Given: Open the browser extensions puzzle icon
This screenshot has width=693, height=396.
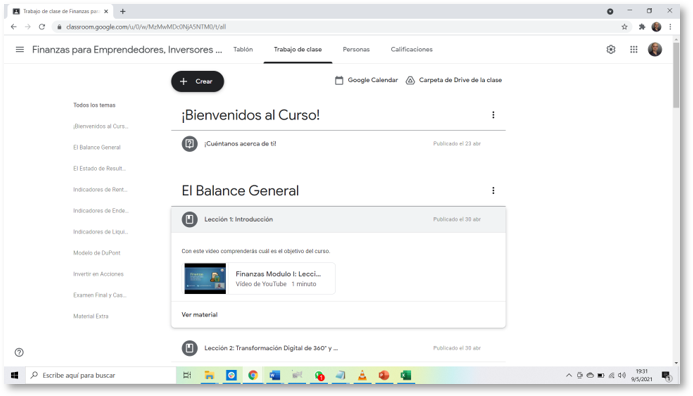Looking at the screenshot, I should [x=642, y=27].
